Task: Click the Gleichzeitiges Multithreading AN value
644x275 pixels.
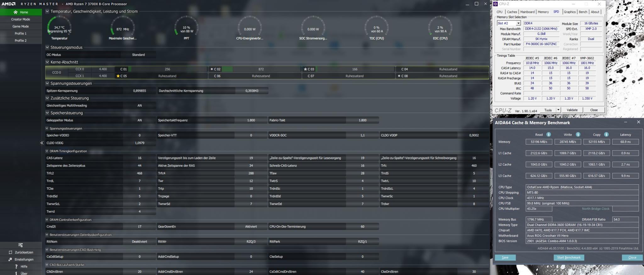Action: coord(140,106)
